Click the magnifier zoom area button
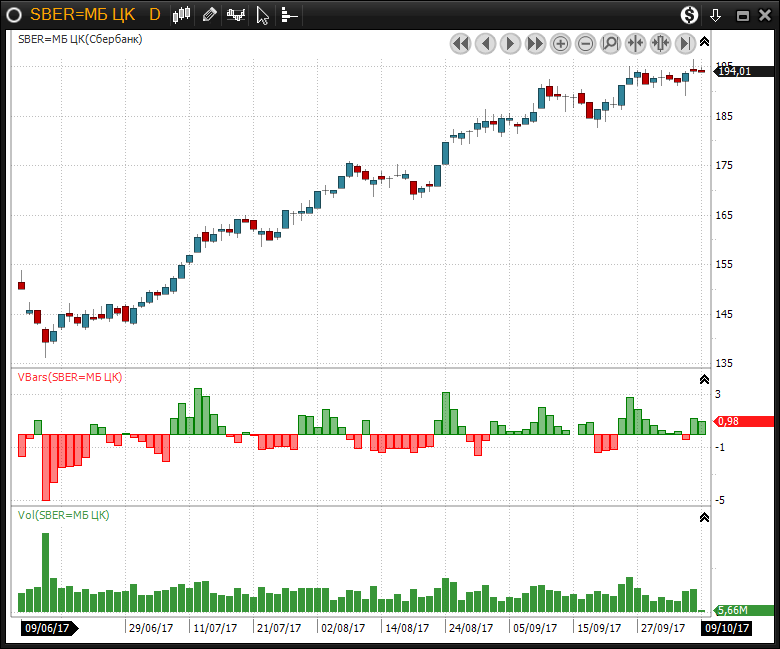 point(610,43)
